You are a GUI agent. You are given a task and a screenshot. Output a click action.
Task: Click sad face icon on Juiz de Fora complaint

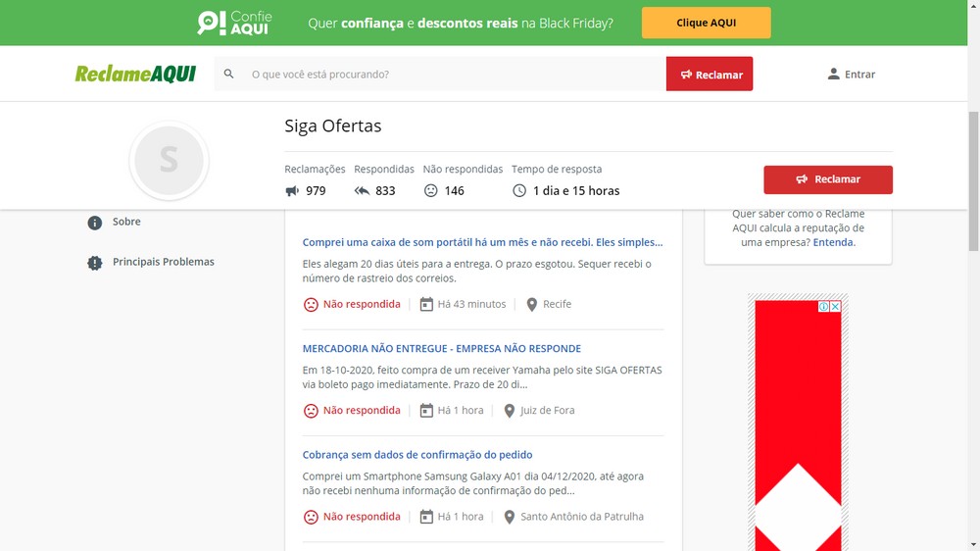[x=311, y=411]
